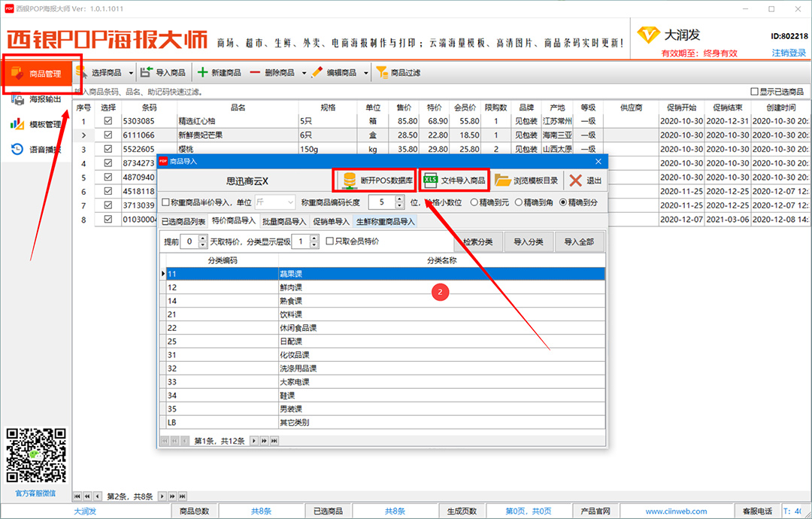Tick 只取会员特价 checkbox
Viewport: 812px width, 519px height.
pyautogui.click(x=330, y=241)
